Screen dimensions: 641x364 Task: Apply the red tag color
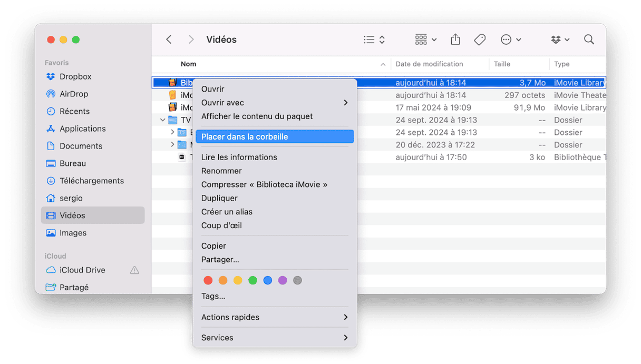208,280
